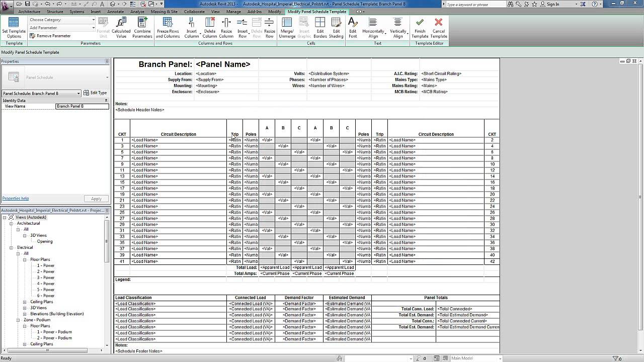The height and width of the screenshot is (362, 644).
Task: Switch to the Architecture ribbon tab
Action: (29, 12)
